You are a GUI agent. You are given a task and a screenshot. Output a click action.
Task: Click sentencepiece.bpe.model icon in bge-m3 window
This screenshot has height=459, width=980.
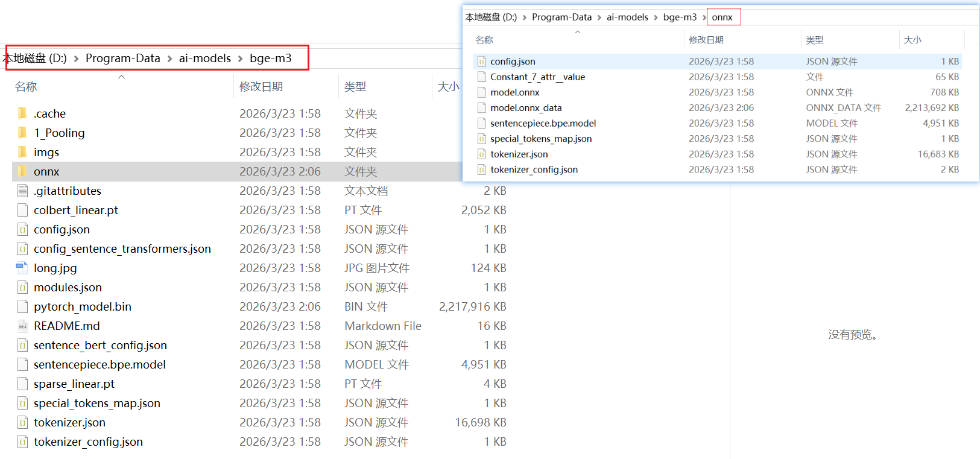tap(22, 364)
